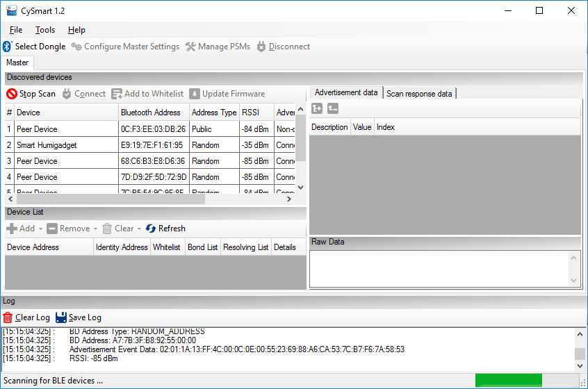The height and width of the screenshot is (389, 588).
Task: Click the CySmart application icon in title bar
Action: click(x=12, y=10)
